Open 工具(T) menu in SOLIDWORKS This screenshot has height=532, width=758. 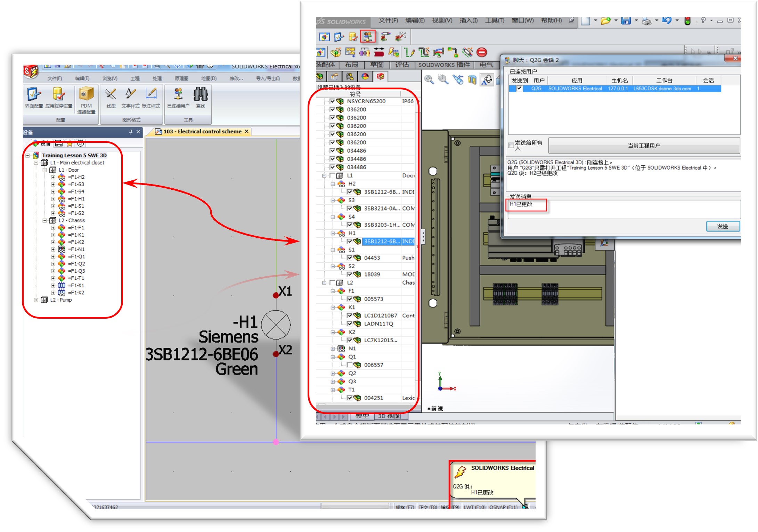494,21
